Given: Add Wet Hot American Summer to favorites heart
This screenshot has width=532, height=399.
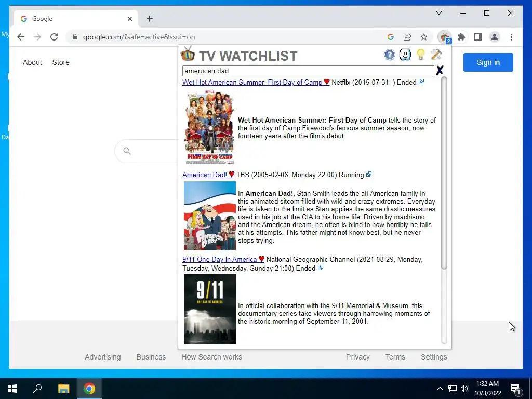Looking at the screenshot, I should [x=327, y=82].
